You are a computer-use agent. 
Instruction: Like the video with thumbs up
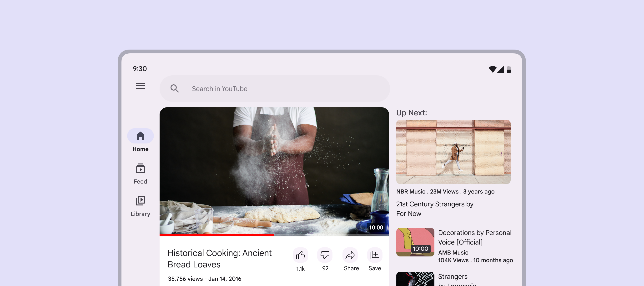(x=300, y=255)
